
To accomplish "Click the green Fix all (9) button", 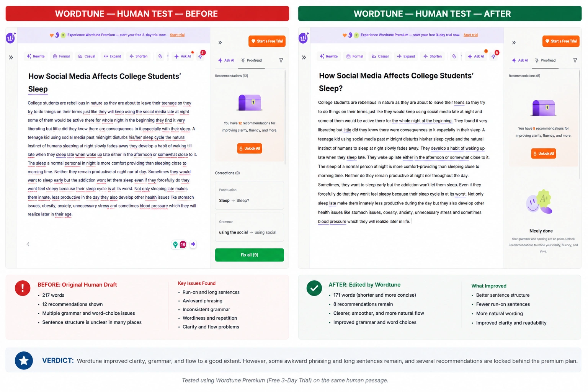I will (250, 255).
